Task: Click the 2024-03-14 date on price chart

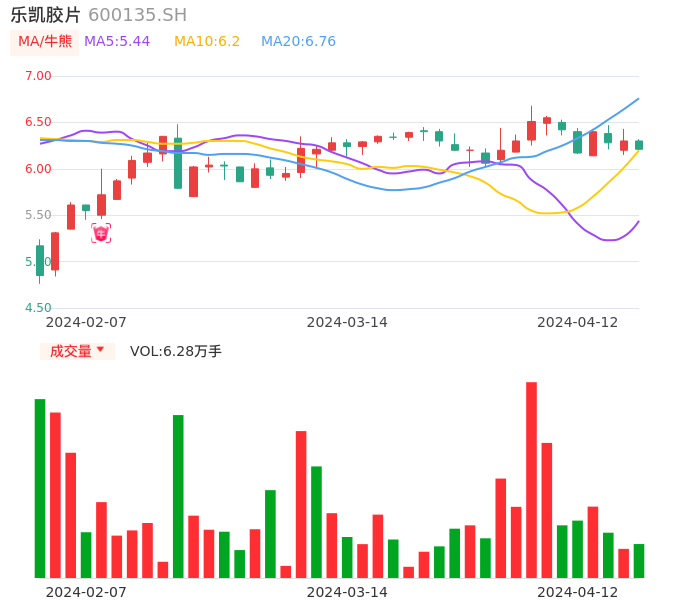Action: [347, 322]
